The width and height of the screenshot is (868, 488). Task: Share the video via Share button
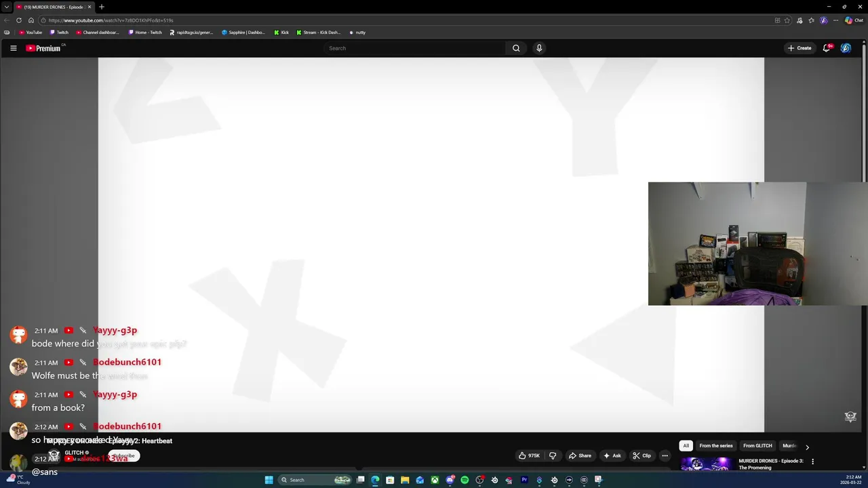580,455
